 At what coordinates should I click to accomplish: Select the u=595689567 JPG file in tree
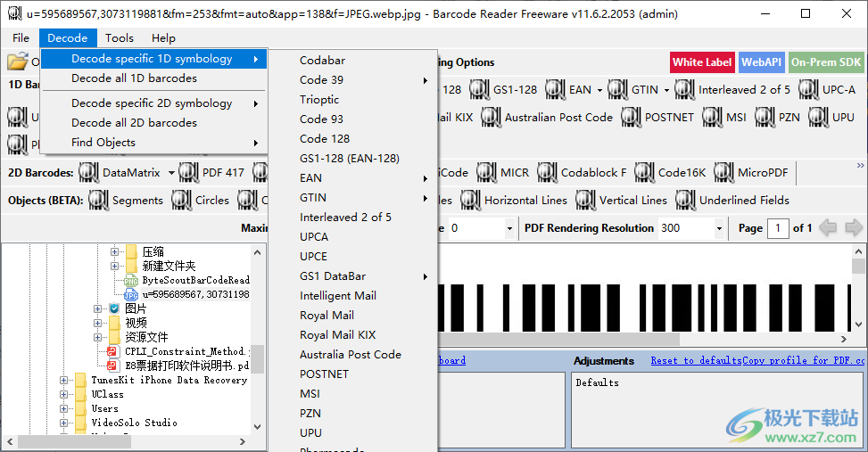[195, 294]
